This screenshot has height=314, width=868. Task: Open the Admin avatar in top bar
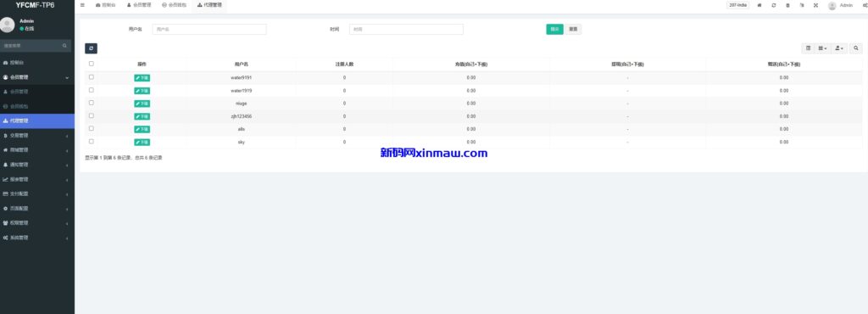coord(832,6)
